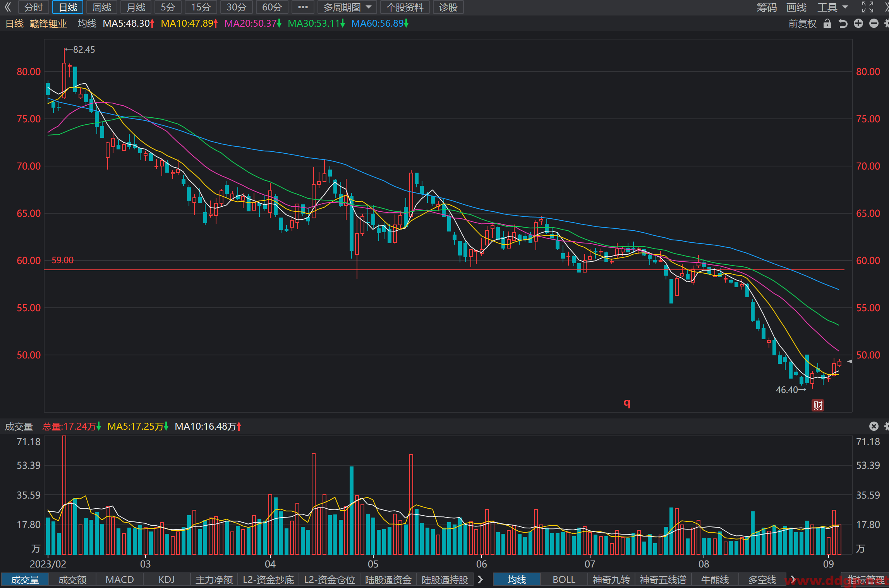The width and height of the screenshot is (889, 588).
Task: Select the 30分 period
Action: 236,7
